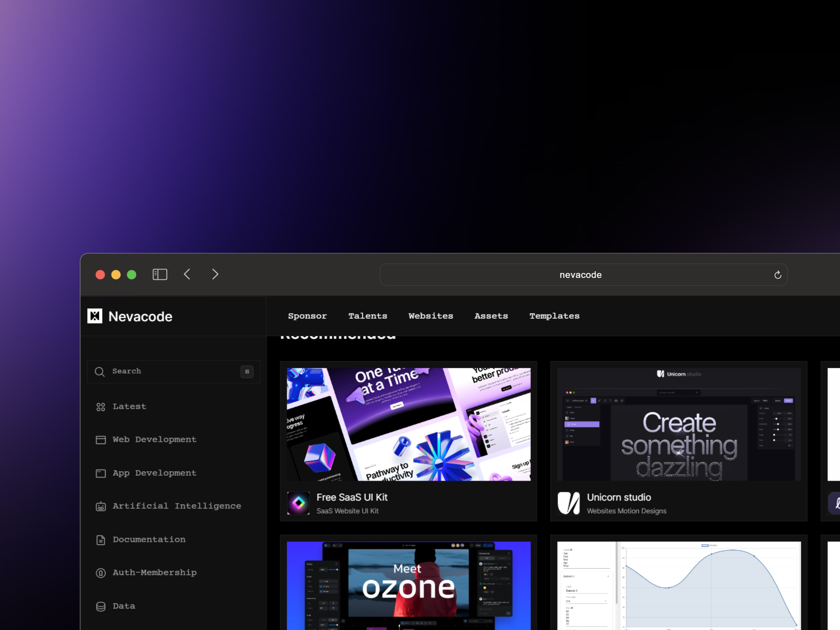Open the Sponsor tab
The width and height of the screenshot is (840, 630).
pyautogui.click(x=307, y=316)
